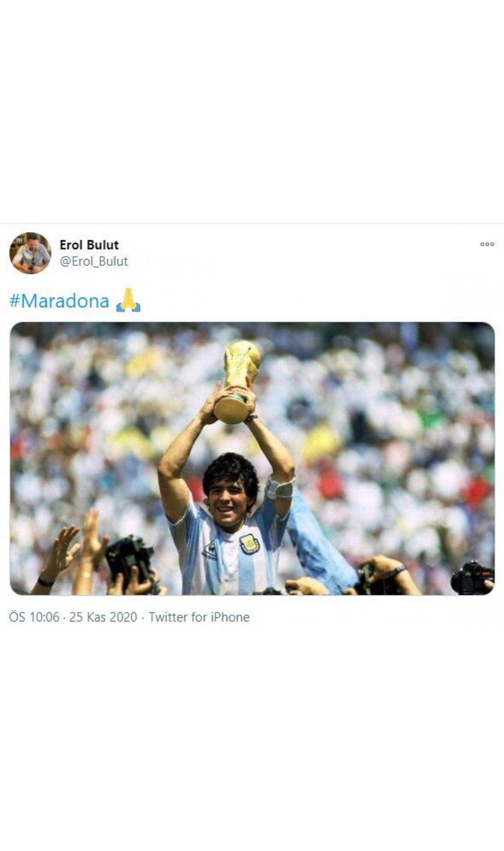Click the Erol Bulut display name
The image size is (504, 851).
(89, 245)
